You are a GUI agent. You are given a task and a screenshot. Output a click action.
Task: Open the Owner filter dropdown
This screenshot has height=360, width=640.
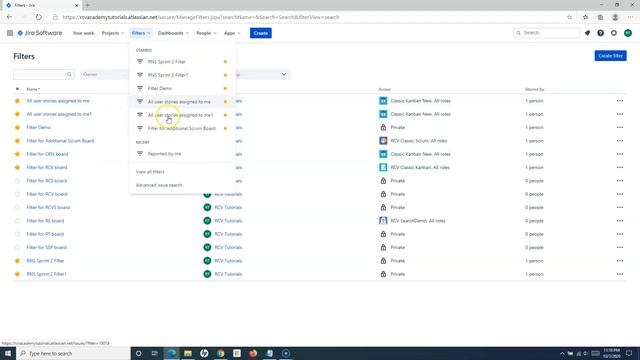(x=104, y=74)
